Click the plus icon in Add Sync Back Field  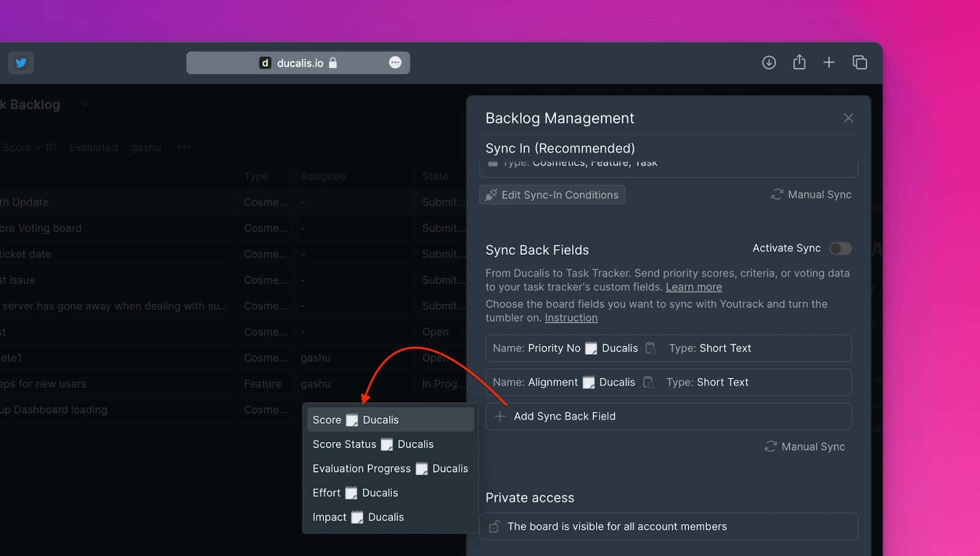pos(500,416)
